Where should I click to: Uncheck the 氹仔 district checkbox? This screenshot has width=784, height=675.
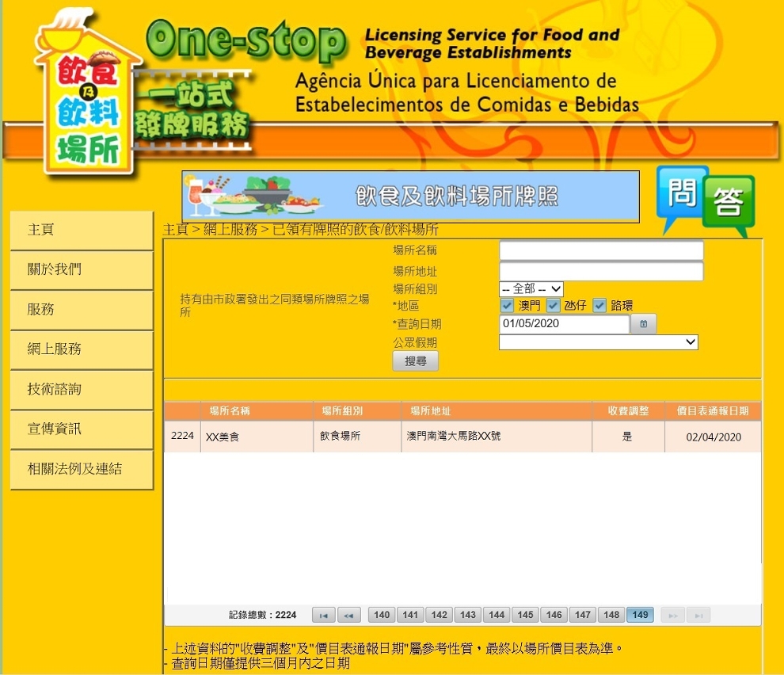(x=554, y=306)
